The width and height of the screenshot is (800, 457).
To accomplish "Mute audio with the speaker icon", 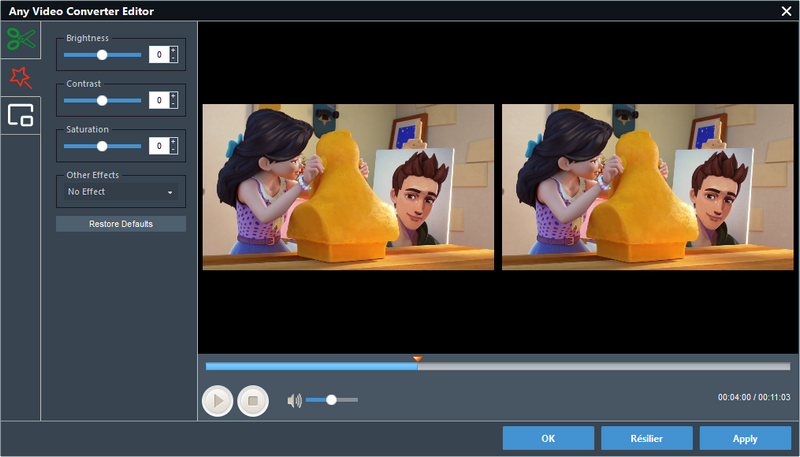I will coord(294,401).
